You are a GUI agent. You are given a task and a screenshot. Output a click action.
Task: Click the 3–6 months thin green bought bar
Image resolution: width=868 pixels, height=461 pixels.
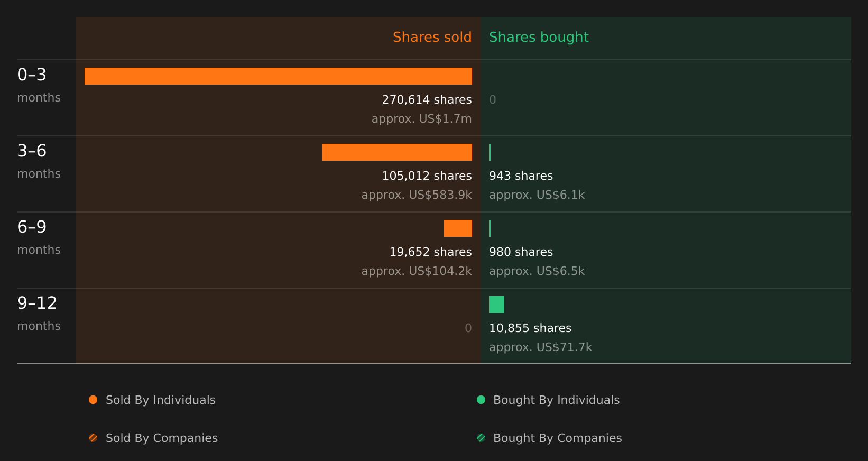[490, 152]
